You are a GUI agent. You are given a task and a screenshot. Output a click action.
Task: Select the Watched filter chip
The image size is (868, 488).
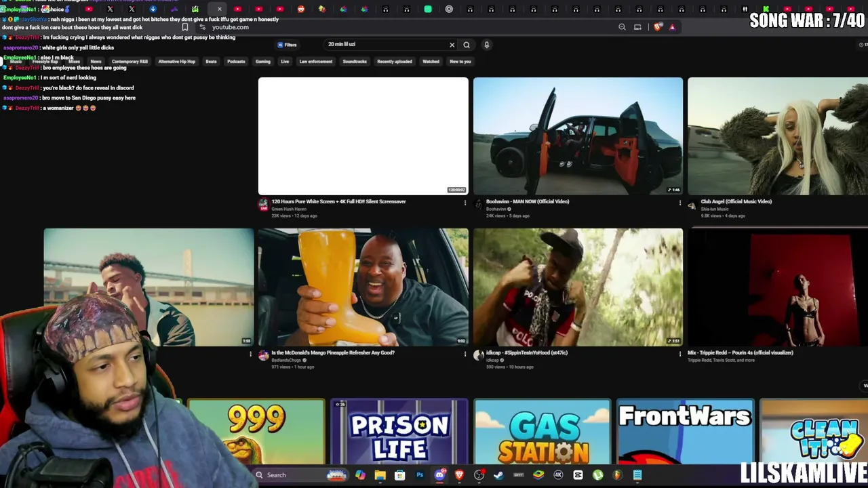click(431, 62)
